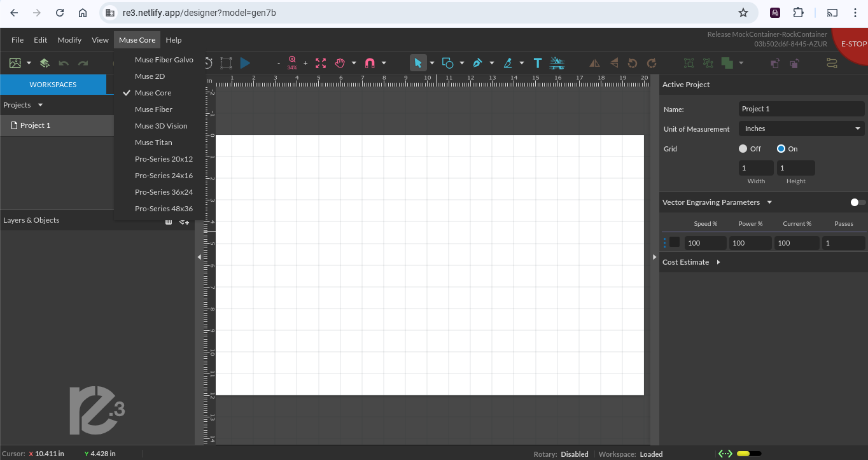Click the flip horizontal icon
Image resolution: width=868 pixels, height=460 pixels.
coord(594,63)
